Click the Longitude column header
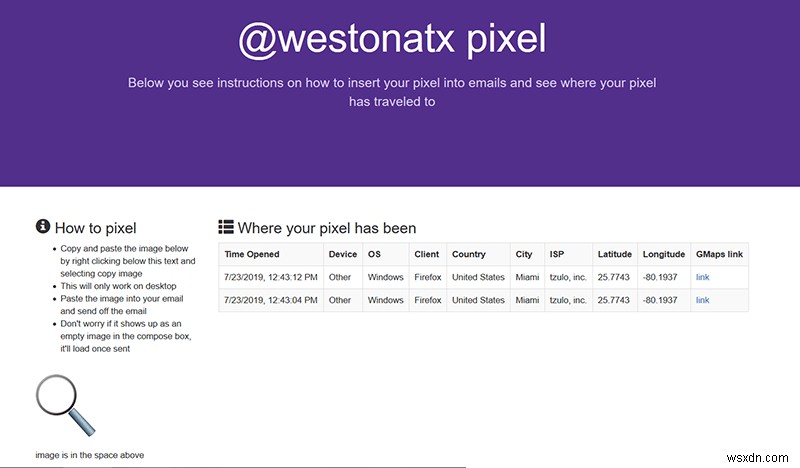 coord(663,254)
